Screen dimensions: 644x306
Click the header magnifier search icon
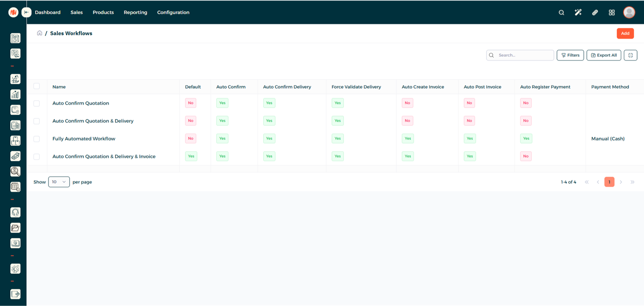coord(561,12)
